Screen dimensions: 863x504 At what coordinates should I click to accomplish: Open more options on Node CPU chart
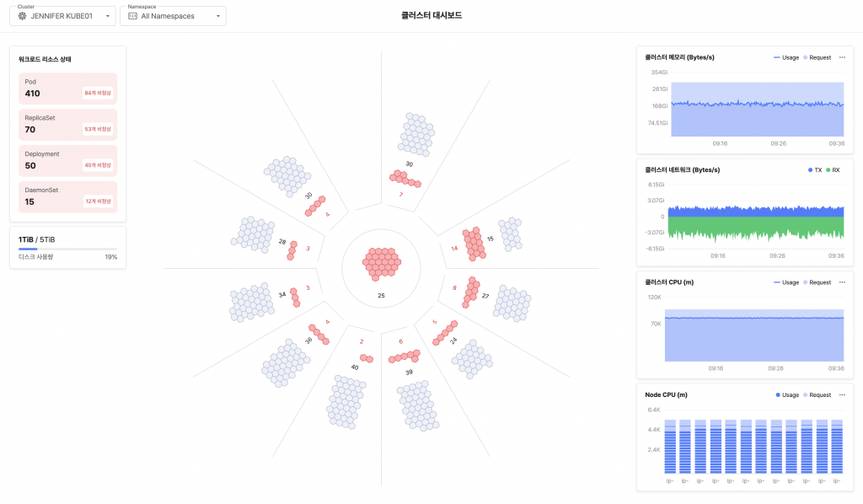pyautogui.click(x=842, y=395)
